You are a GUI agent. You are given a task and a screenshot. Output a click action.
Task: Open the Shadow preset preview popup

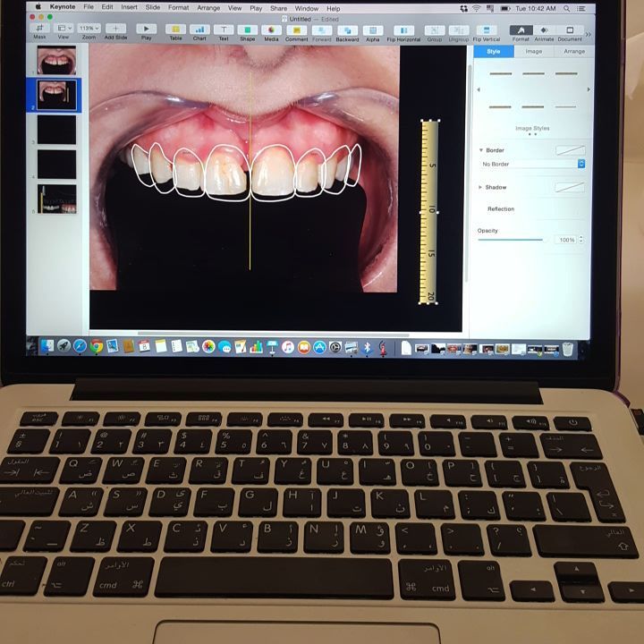[570, 188]
